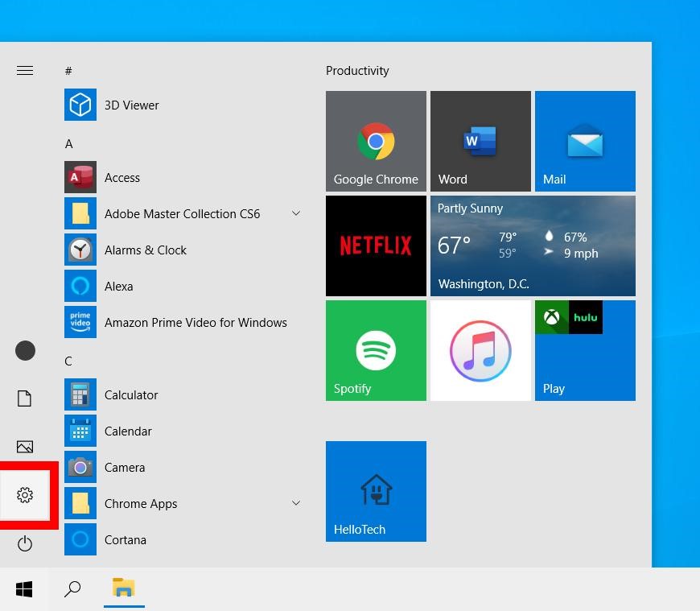The image size is (700, 611).
Task: Click the letter A section header
Action: tap(69, 144)
